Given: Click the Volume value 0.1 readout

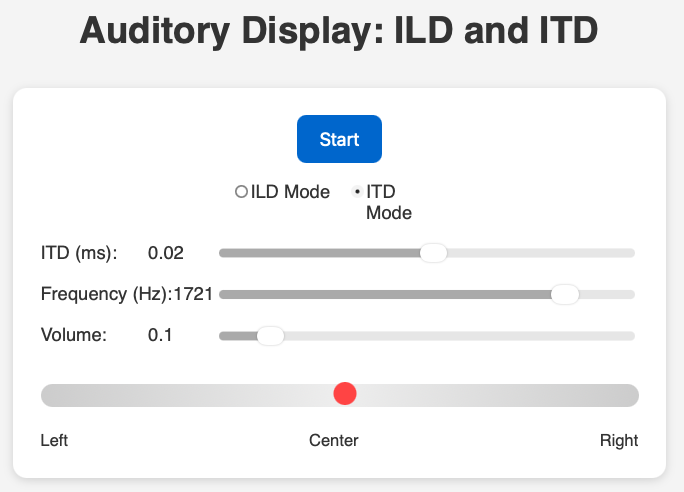Looking at the screenshot, I should point(160,336).
